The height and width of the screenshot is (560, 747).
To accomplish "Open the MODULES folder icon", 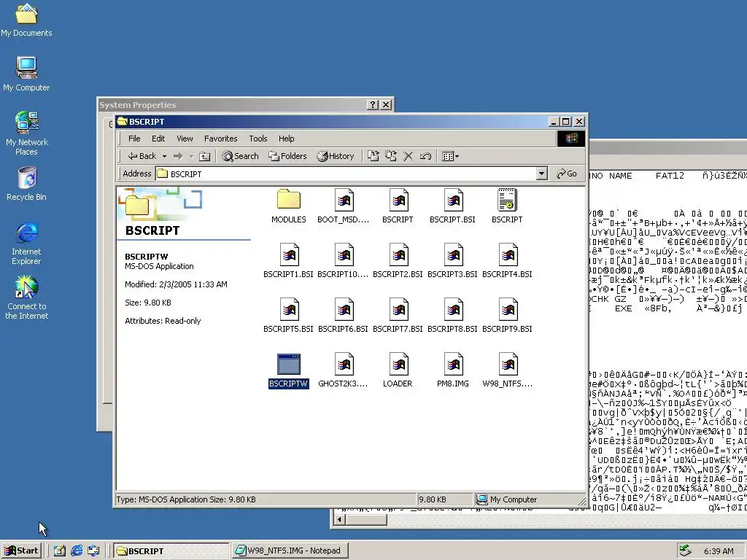I will [289, 200].
